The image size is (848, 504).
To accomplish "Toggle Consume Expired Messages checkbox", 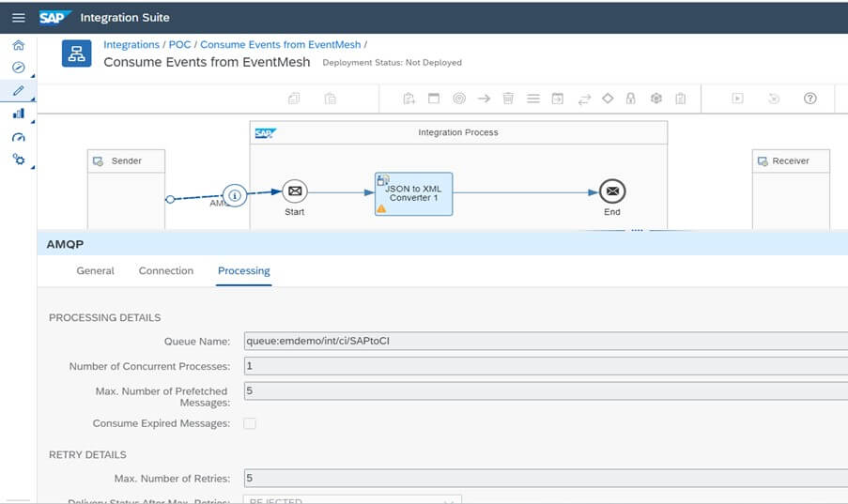I will 250,423.
